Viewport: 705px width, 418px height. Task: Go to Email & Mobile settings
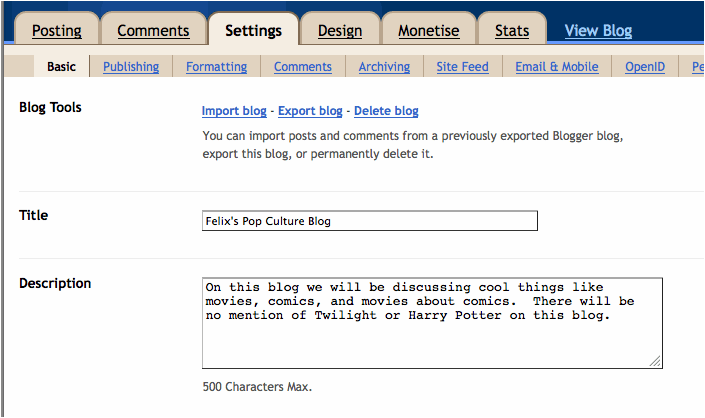tap(557, 67)
